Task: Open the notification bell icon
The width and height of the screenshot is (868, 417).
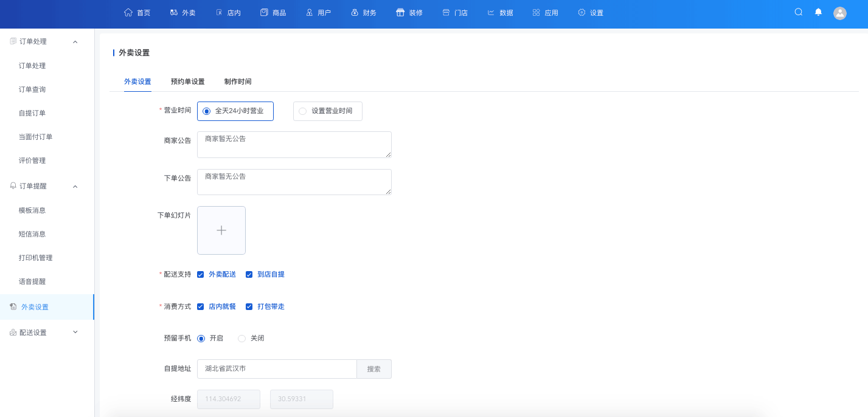Action: pyautogui.click(x=818, y=12)
